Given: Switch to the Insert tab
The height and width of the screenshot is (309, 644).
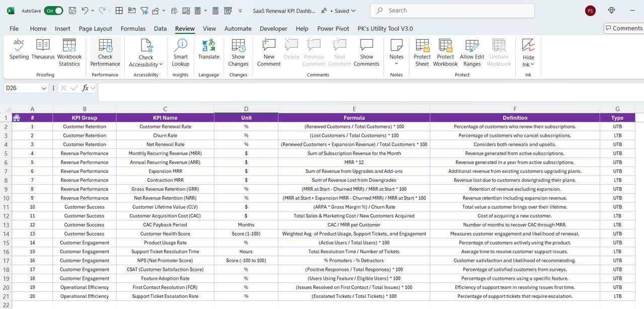Looking at the screenshot, I should [63, 29].
